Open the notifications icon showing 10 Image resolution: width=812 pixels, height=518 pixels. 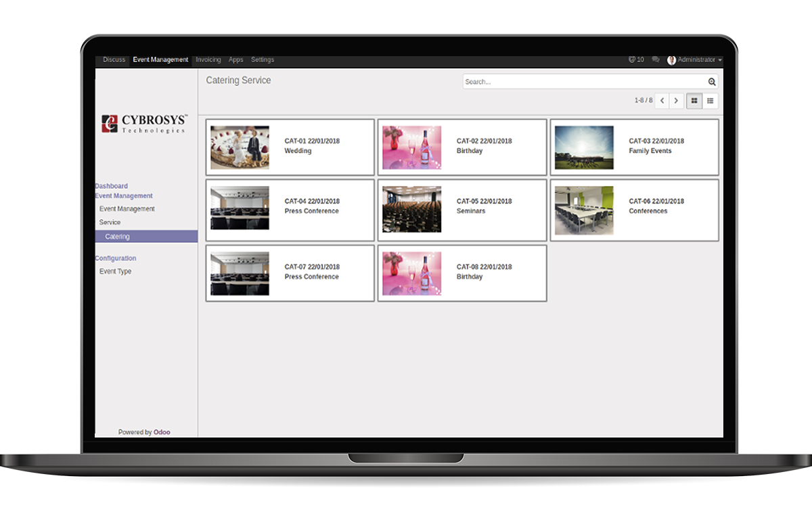click(x=636, y=60)
